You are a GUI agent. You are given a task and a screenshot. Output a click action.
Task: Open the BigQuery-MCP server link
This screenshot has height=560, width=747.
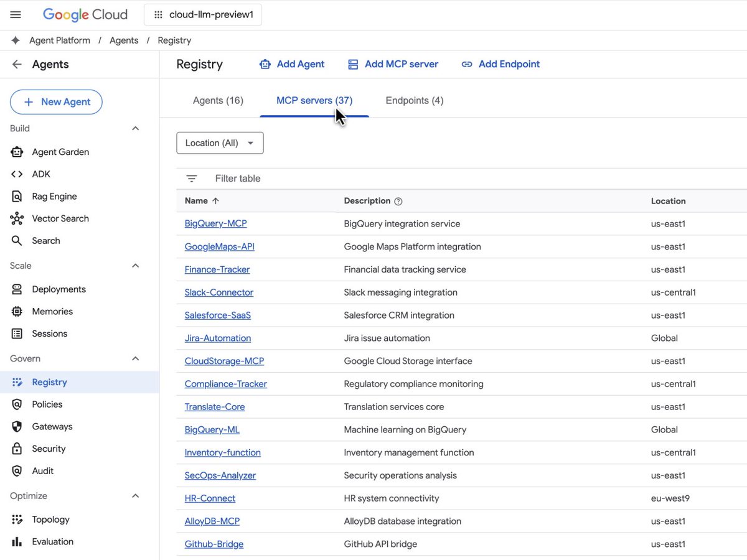[x=215, y=224]
